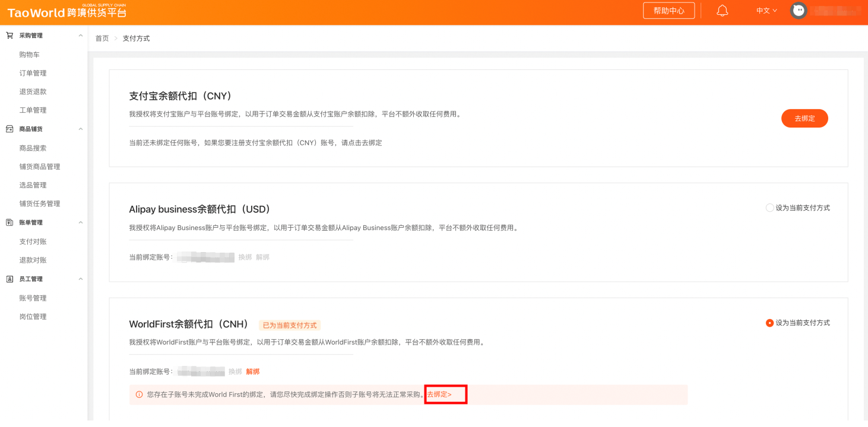Click the staff icon beside 员工管理
Image resolution: width=868 pixels, height=427 pixels.
9,279
